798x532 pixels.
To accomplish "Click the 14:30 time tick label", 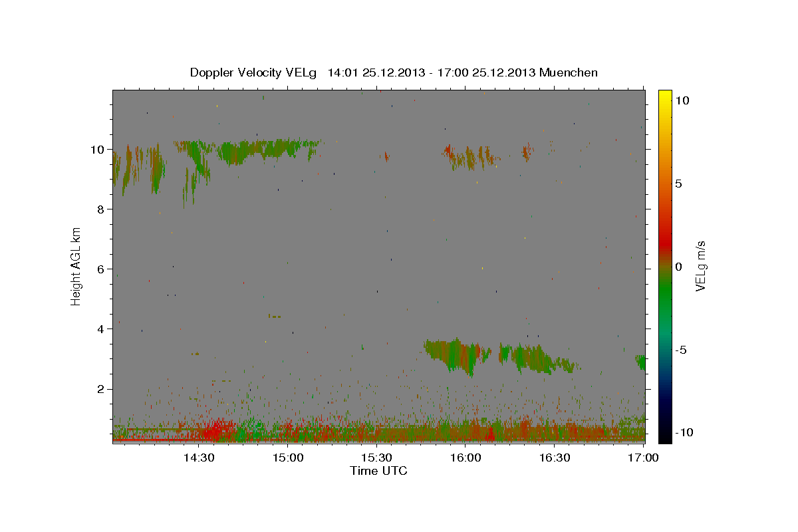I will pos(199,458).
